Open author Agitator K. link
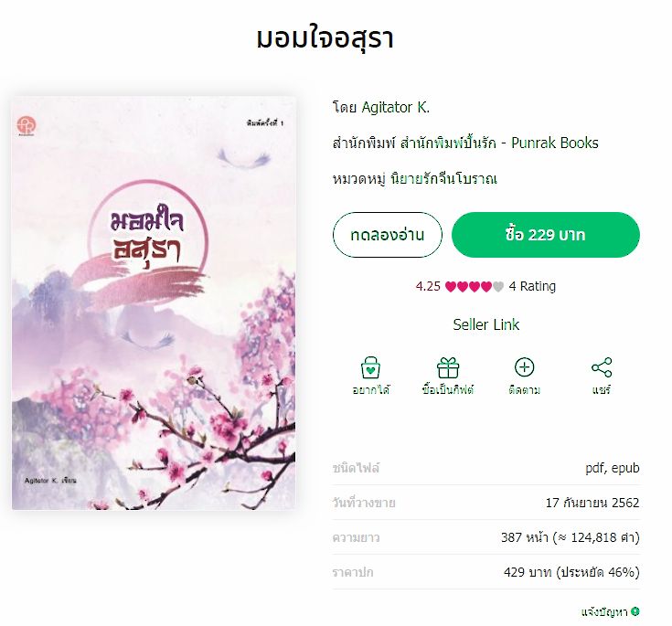Image resolution: width=672 pixels, height=626 pixels. tap(396, 107)
